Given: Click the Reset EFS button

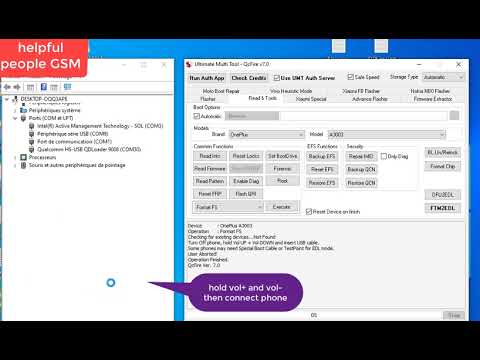Looking at the screenshot, I should 322,169.
